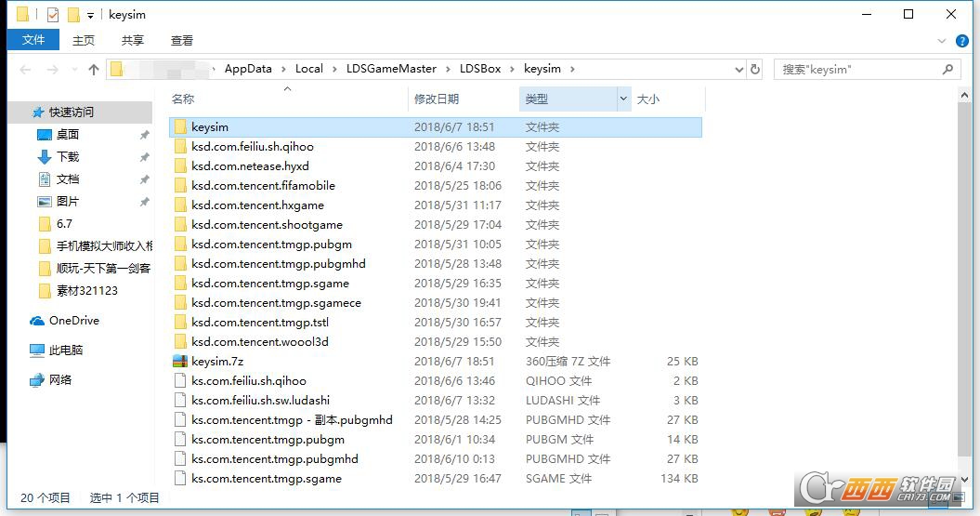Select the 6.7 folder in navigation pane
Viewport: 980px width, 516px height.
pos(64,224)
